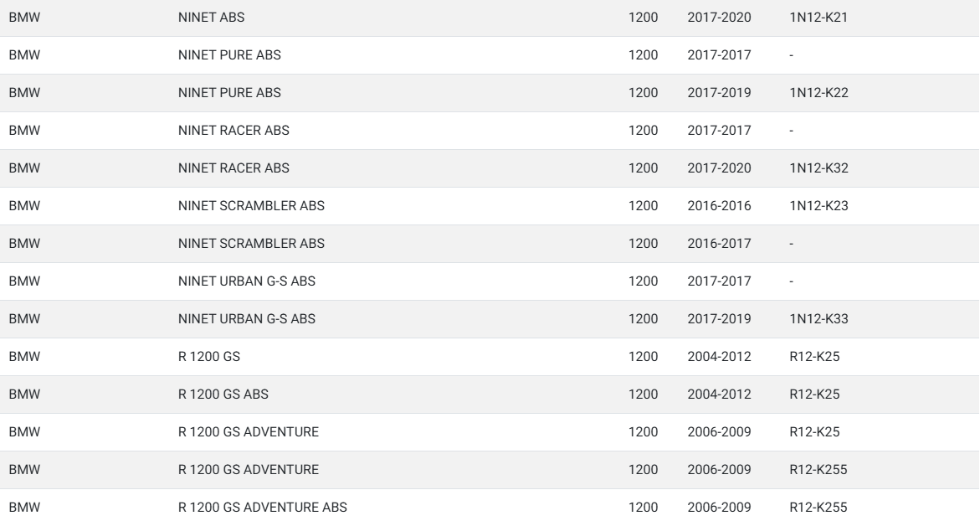980x521 pixels.
Task: Click 1200 displacement in NINET PURE ABS 2017-2017 row
Action: coord(643,55)
